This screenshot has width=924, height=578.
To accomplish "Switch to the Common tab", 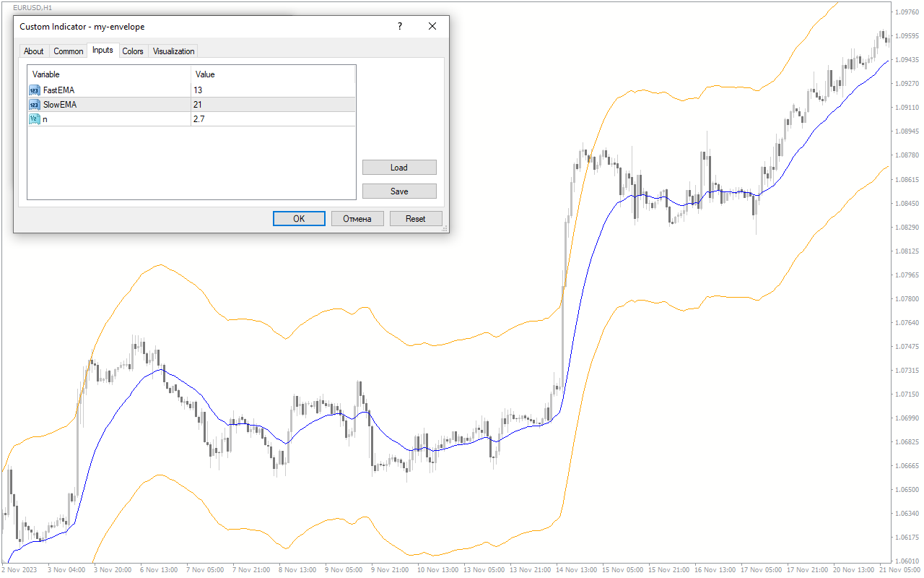I will [69, 51].
